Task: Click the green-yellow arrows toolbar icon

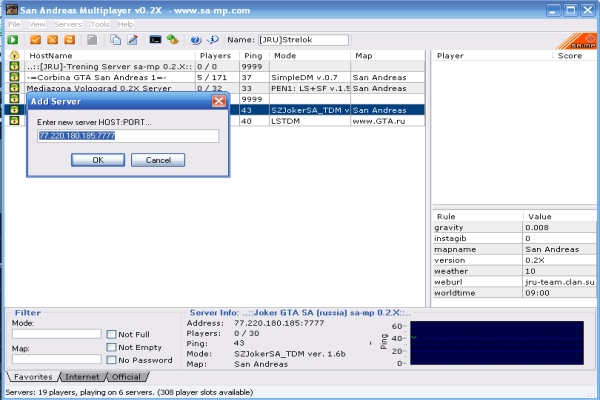Action: pos(173,39)
